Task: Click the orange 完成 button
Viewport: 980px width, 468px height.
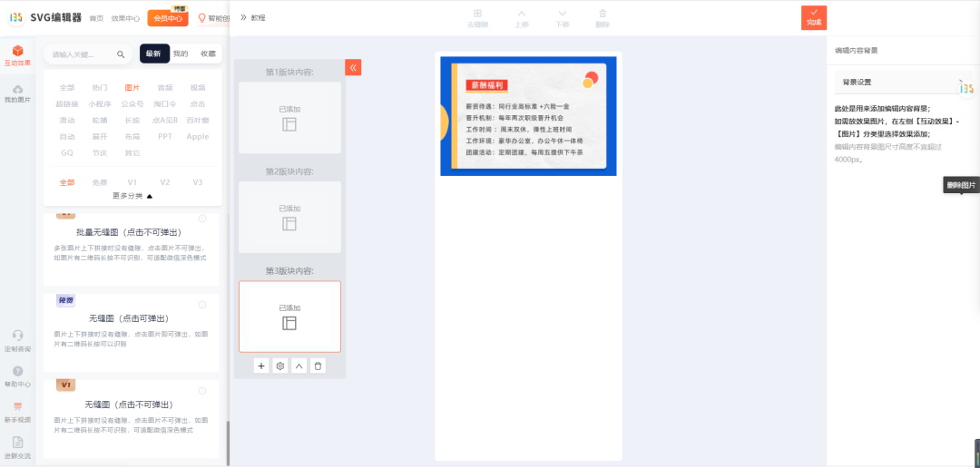Action: (814, 17)
